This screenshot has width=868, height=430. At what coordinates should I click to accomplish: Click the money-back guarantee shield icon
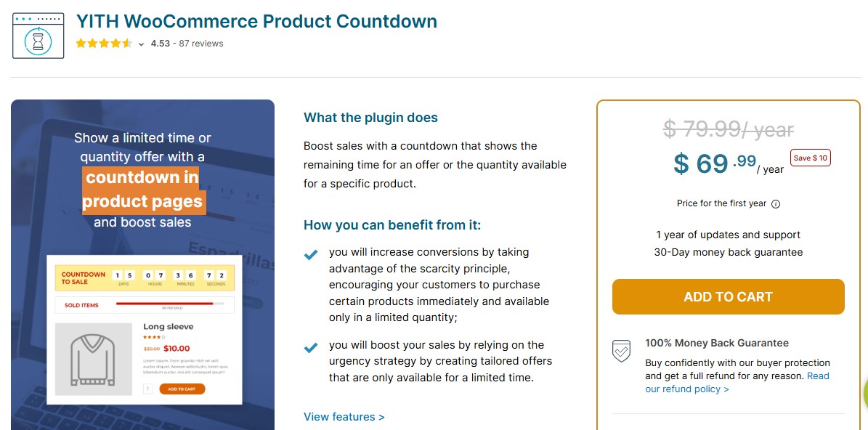(621, 351)
